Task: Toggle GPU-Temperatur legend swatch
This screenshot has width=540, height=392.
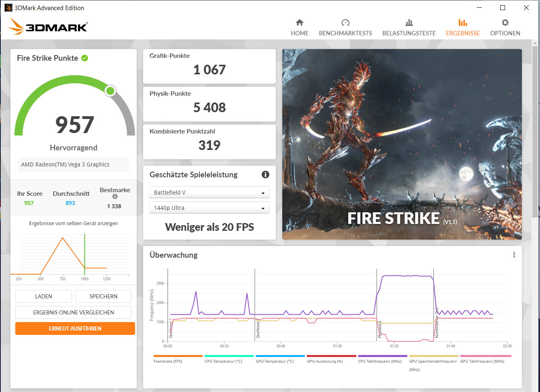Action: (x=280, y=356)
